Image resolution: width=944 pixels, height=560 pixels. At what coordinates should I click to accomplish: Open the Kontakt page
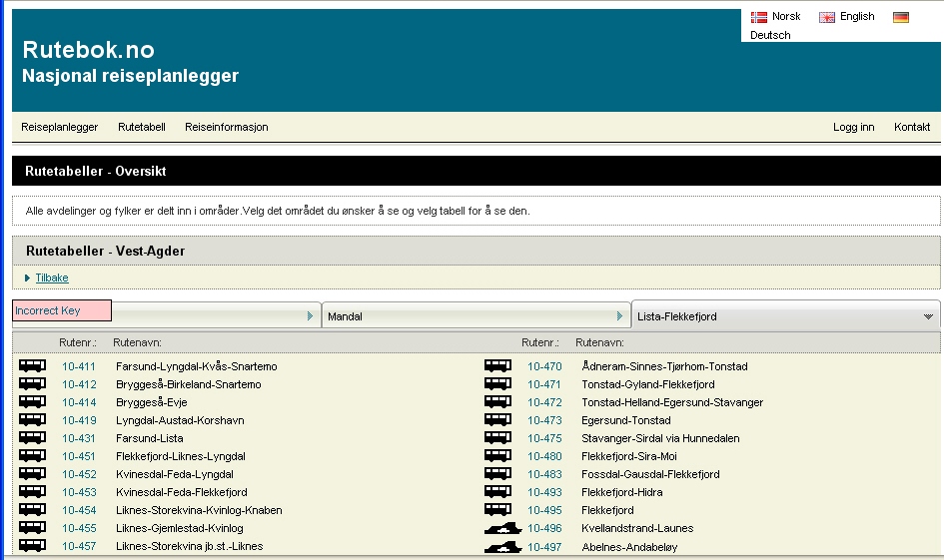912,127
